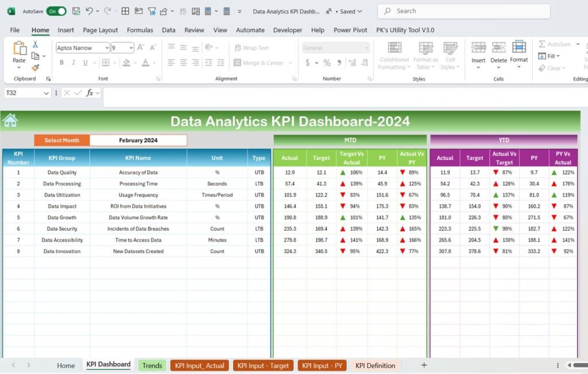This screenshot has width=588, height=374.
Task: Click the Select Month button
Action: 61,139
